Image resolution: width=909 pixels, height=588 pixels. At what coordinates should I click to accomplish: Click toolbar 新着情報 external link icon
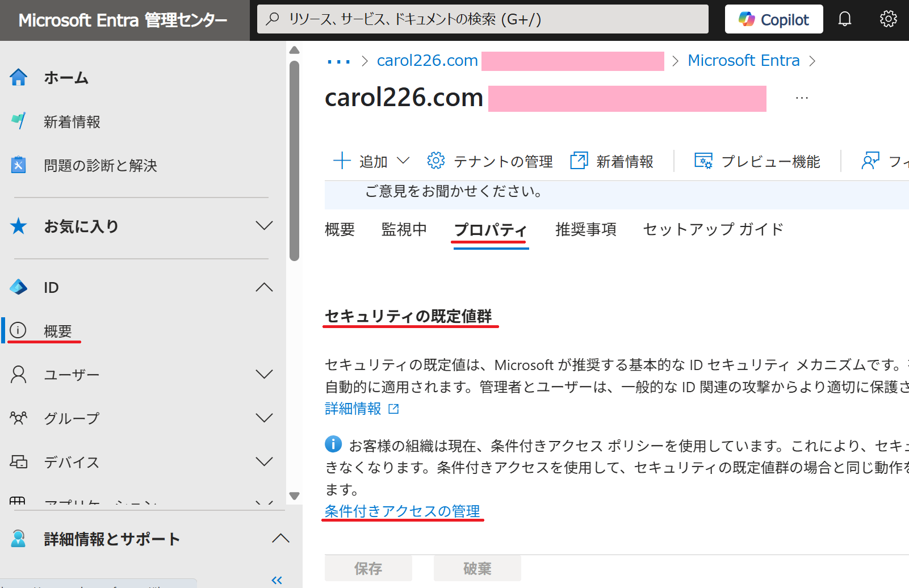tap(579, 161)
